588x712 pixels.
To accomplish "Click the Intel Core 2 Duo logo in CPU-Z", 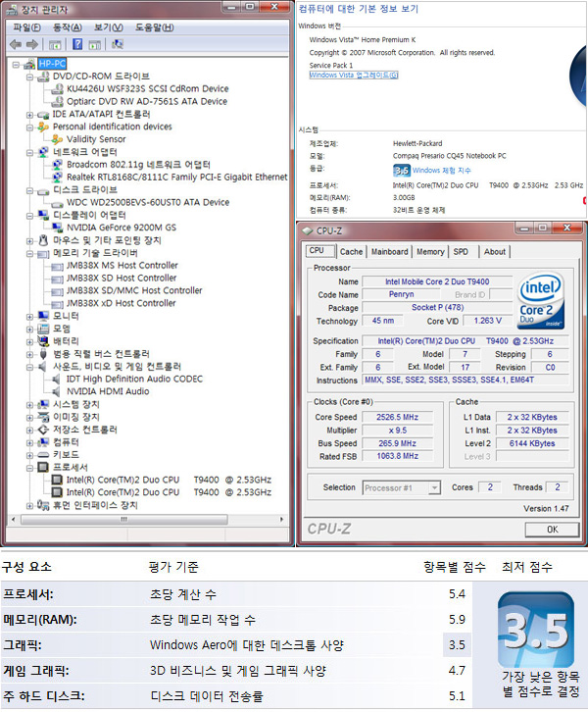I will (540, 301).
